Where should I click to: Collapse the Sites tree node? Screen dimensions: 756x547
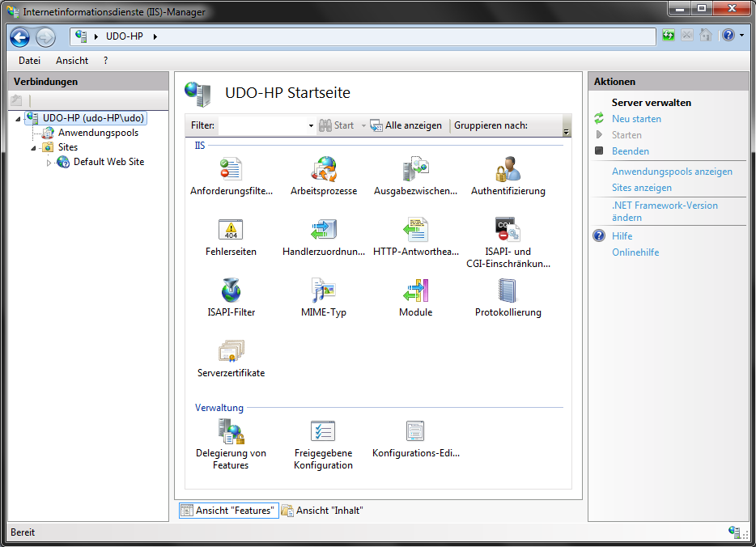point(33,148)
